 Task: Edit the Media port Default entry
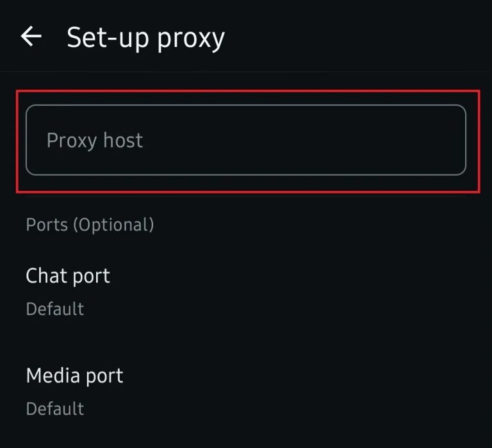click(54, 408)
